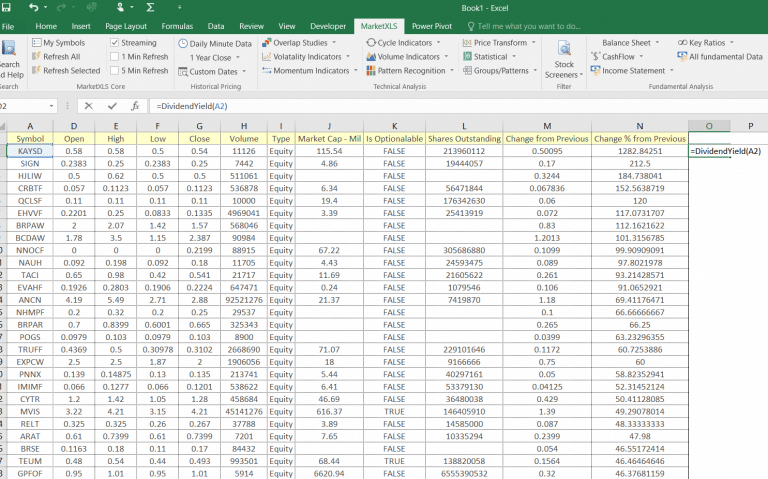This screenshot has height=479, width=768.
Task: Switch to the Developer tab
Action: [x=328, y=26]
